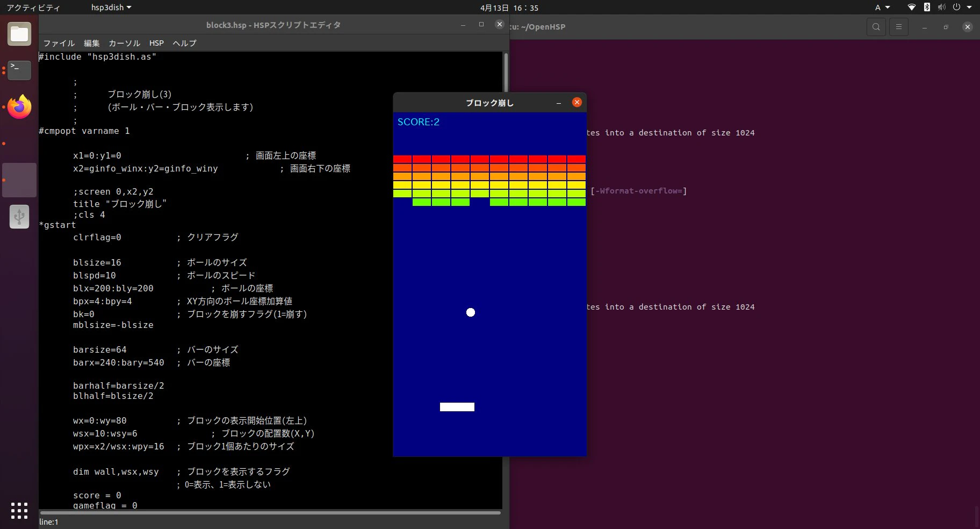
Task: Click the "line:1" status bar text
Action: point(49,522)
